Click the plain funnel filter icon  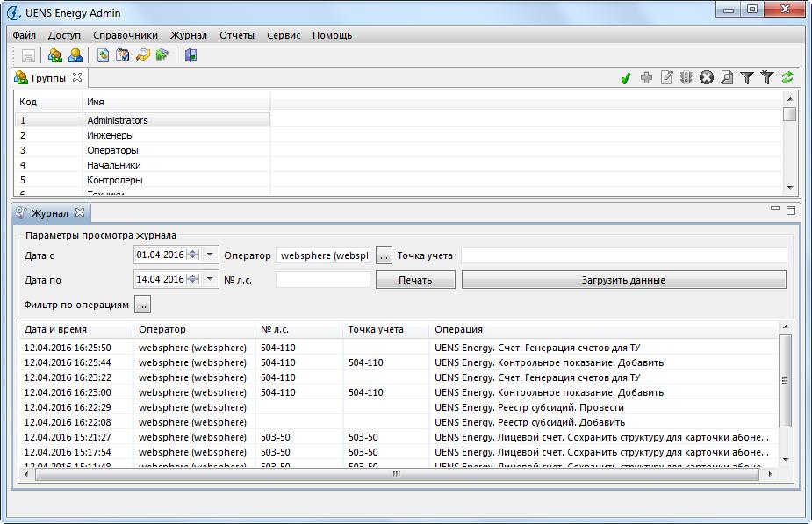point(747,77)
